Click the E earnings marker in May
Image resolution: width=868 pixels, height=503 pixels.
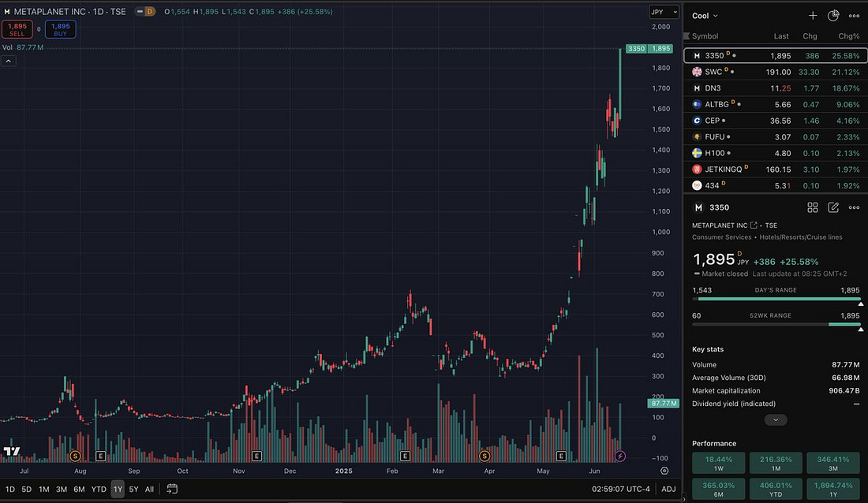click(561, 456)
